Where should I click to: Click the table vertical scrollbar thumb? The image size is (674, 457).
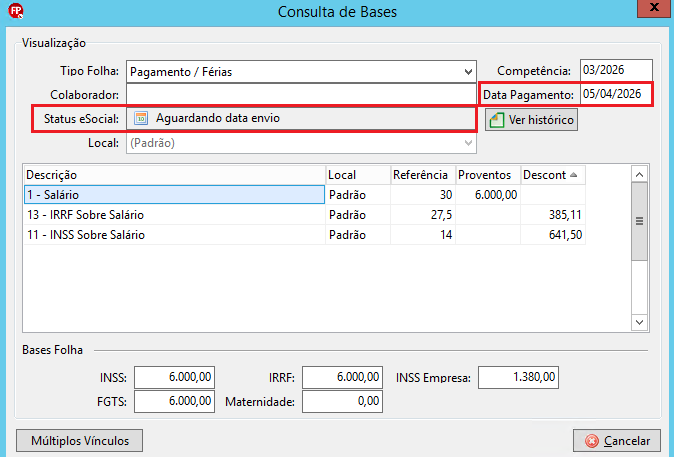pos(639,221)
